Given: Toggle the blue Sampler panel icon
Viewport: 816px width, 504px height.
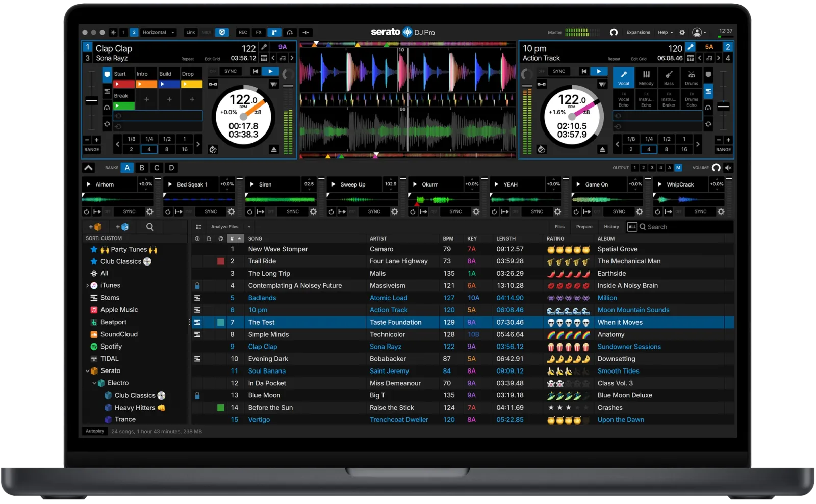Looking at the screenshot, I should pyautogui.click(x=274, y=32).
